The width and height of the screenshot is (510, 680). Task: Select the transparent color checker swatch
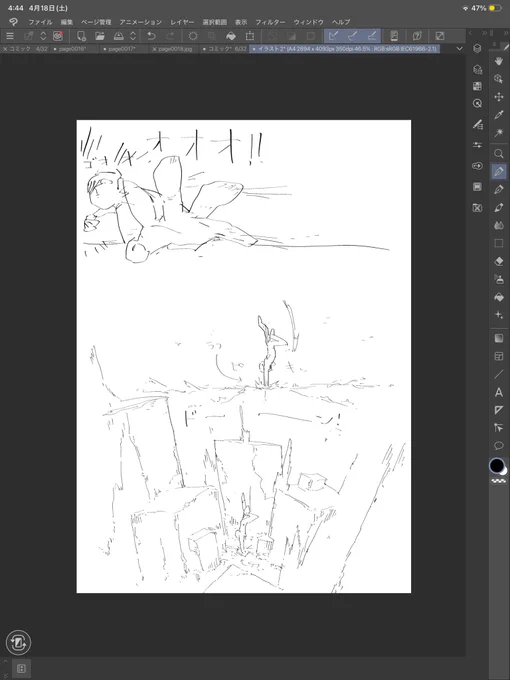[499, 481]
